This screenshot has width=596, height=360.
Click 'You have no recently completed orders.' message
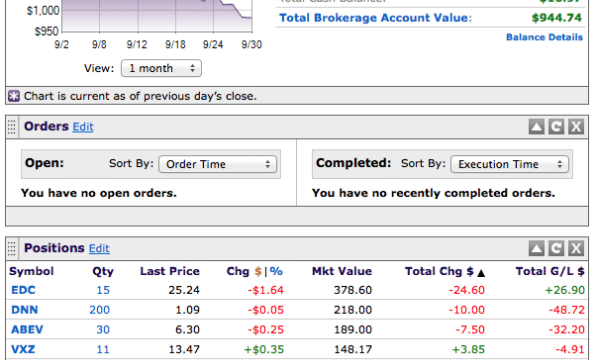pos(433,193)
